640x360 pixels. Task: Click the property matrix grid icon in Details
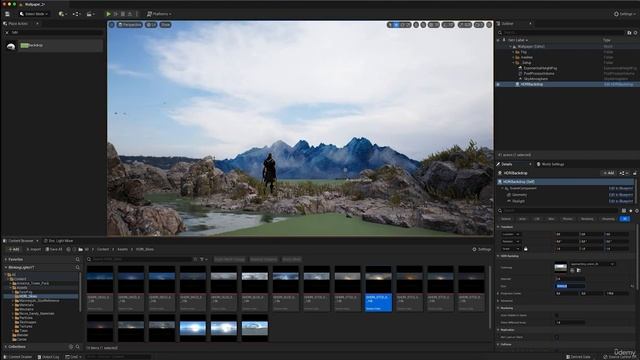point(624,211)
